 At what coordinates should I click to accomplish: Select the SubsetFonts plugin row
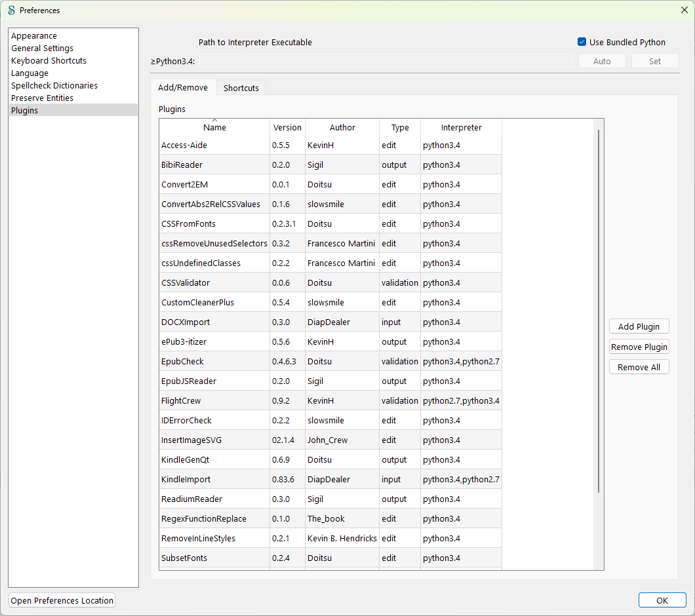(330, 558)
